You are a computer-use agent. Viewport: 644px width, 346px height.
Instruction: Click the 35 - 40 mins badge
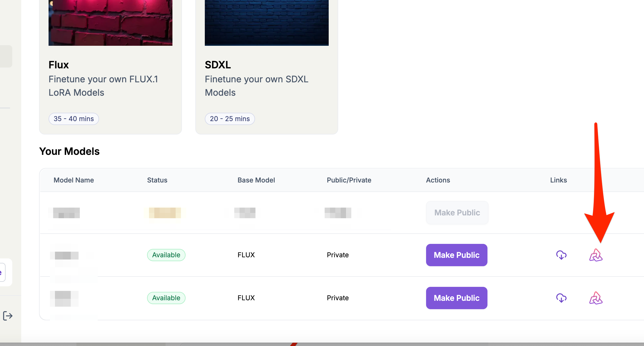(x=74, y=119)
